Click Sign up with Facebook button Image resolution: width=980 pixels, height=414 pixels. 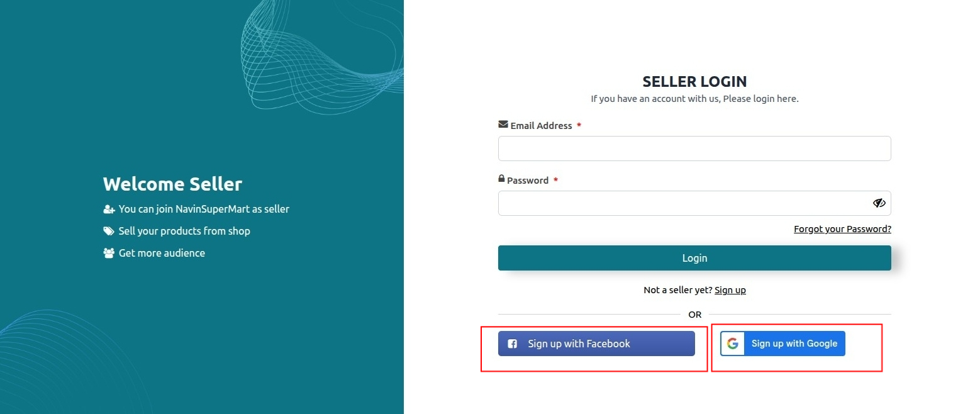[596, 344]
